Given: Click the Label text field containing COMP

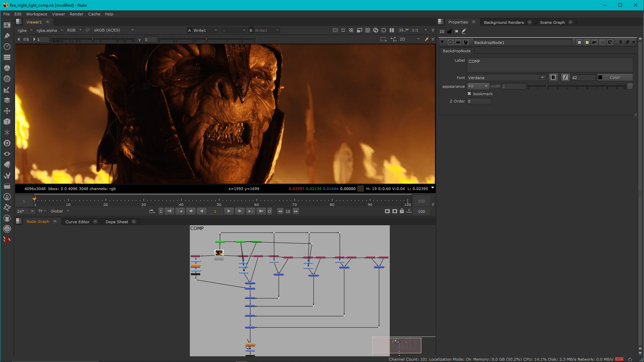Looking at the screenshot, I should (550, 65).
